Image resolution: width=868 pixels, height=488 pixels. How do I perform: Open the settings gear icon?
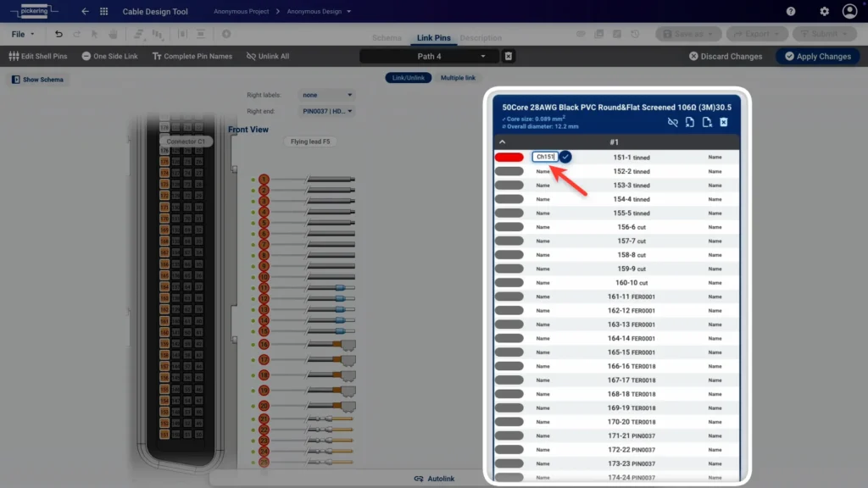pos(824,11)
